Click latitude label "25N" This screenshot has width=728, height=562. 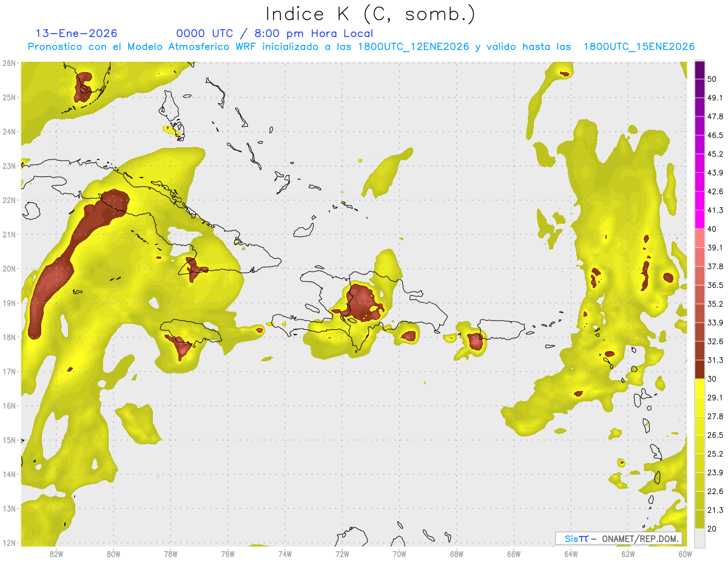pyautogui.click(x=9, y=98)
